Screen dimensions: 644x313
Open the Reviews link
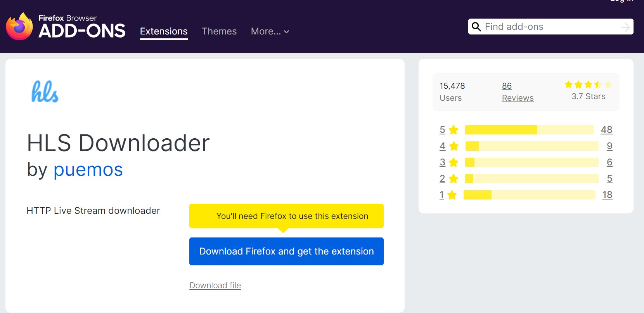[x=518, y=98]
